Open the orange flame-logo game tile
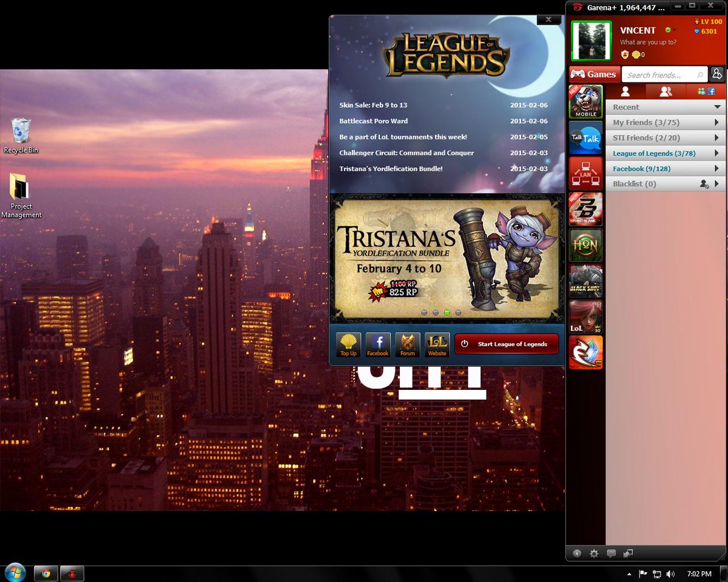The image size is (728, 582). click(x=585, y=352)
